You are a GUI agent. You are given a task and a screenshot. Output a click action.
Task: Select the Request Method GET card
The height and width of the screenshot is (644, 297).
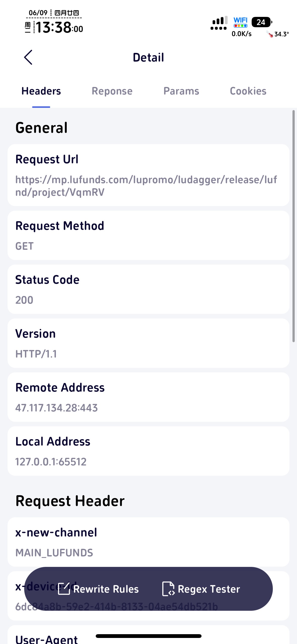pyautogui.click(x=148, y=235)
